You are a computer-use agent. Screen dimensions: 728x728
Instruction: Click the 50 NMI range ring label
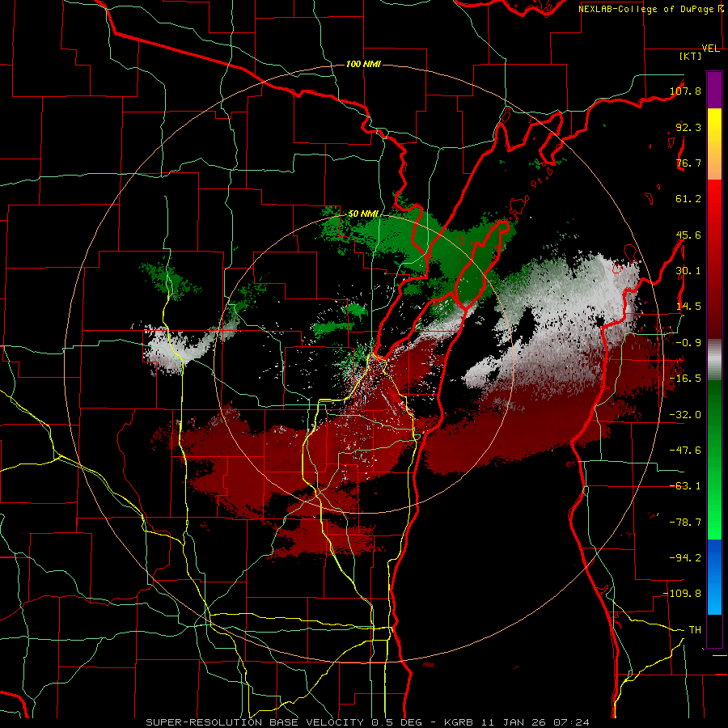point(363,214)
